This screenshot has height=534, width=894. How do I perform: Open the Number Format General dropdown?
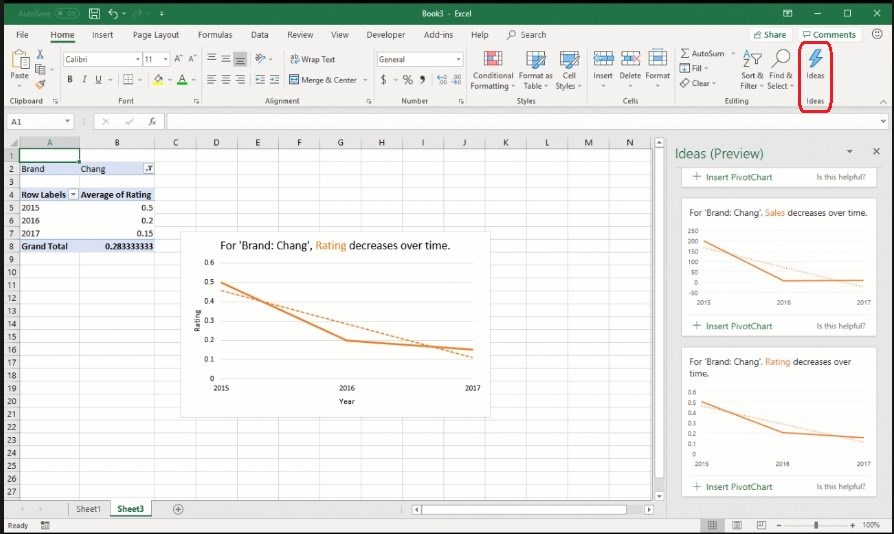[x=458, y=59]
